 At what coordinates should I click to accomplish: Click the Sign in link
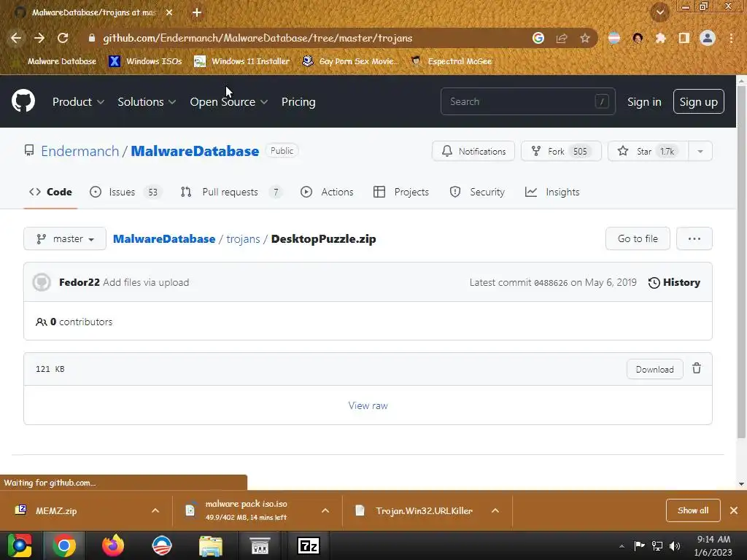click(x=644, y=102)
